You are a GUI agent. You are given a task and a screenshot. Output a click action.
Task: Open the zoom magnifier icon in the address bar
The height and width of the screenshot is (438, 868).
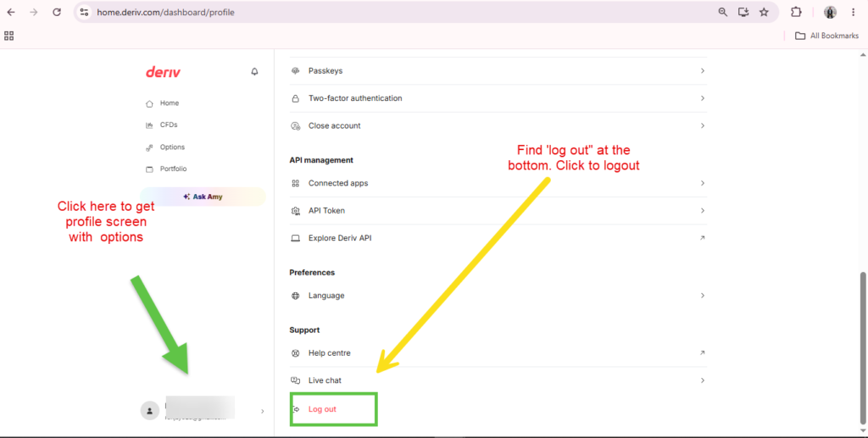[722, 12]
